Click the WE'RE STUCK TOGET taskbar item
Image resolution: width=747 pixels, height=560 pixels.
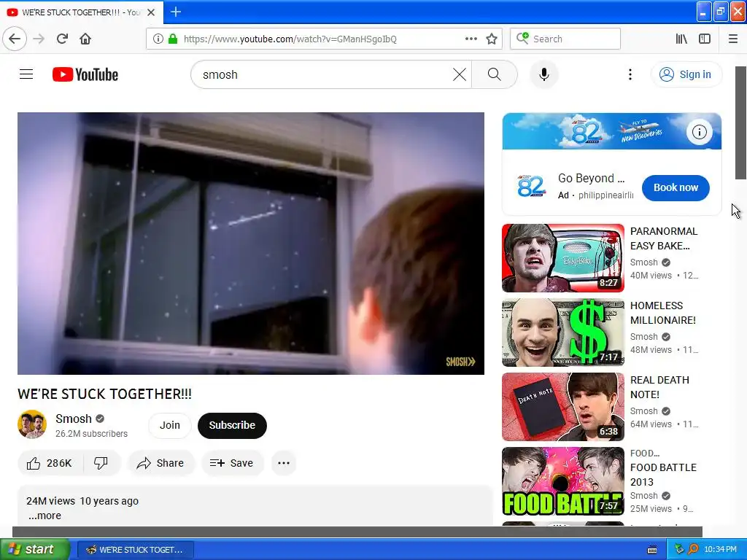pos(135,550)
